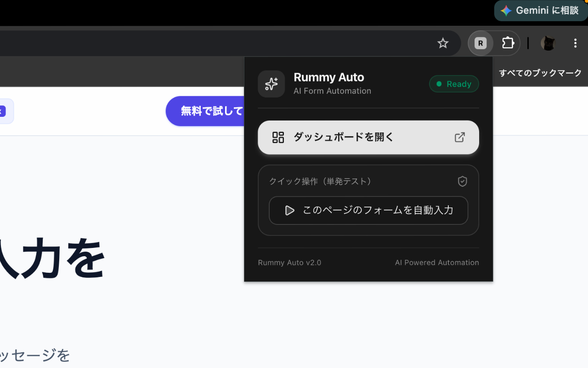Click the 無料で試して button on the page
The width and height of the screenshot is (588, 368).
tap(205, 111)
